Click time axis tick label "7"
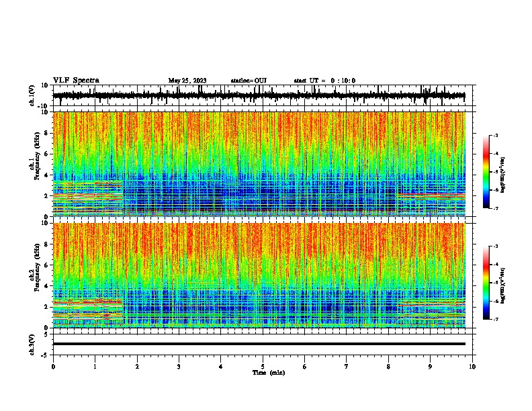Image resolution: width=532 pixels, height=411 pixels. 347,367
